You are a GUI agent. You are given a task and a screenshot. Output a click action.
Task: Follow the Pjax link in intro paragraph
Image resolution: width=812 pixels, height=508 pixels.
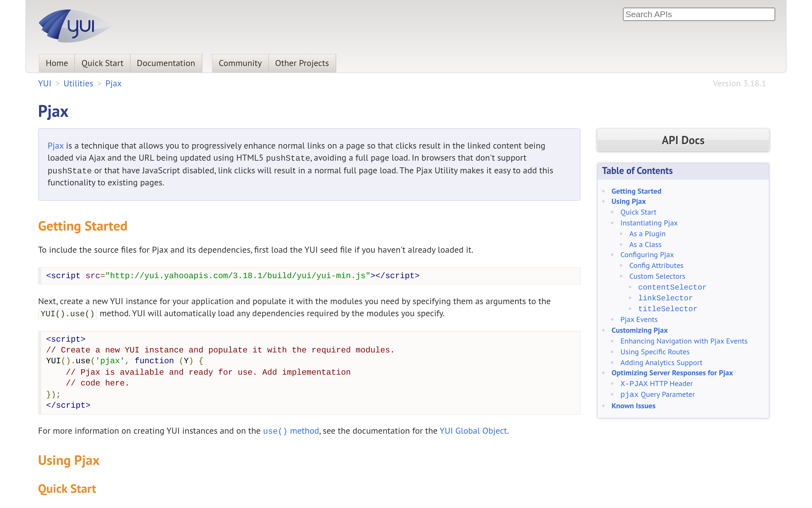point(56,146)
